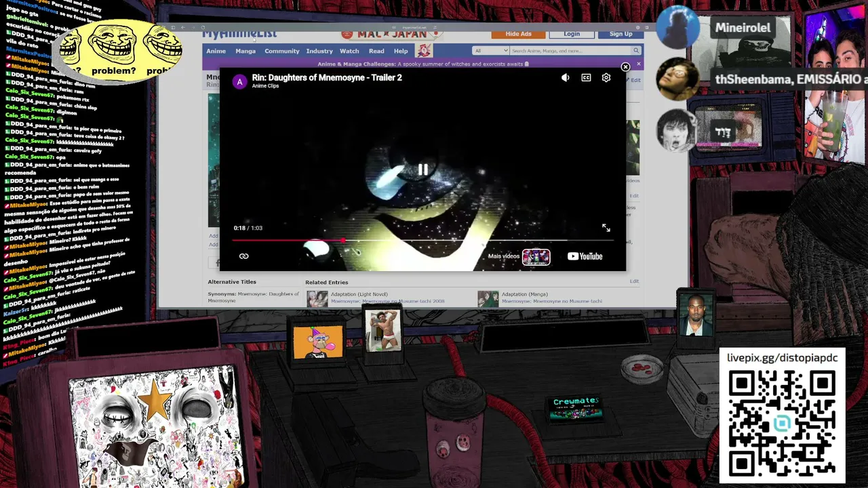Screen dimensions: 868x488
Task: Click the Anime Clips channel avatar
Action: [239, 82]
